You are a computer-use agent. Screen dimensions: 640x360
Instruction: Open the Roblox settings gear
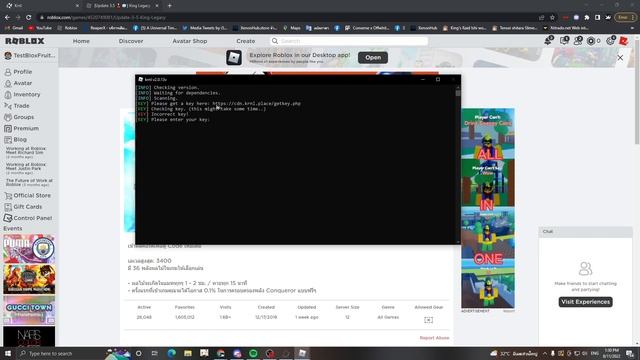pyautogui.click(x=610, y=40)
